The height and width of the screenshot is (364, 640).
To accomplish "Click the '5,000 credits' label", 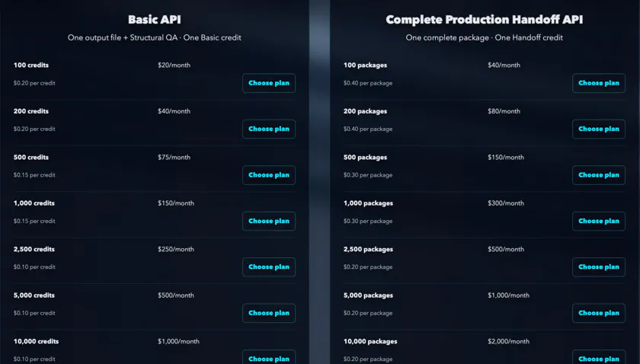I will [34, 295].
